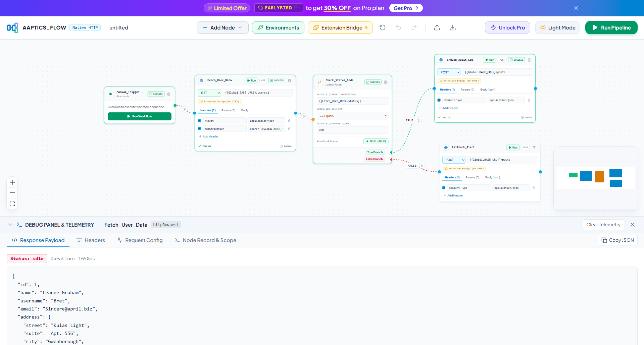Open GET method dropdown in Fetch_User_Data
644x345 pixels.
(209, 93)
